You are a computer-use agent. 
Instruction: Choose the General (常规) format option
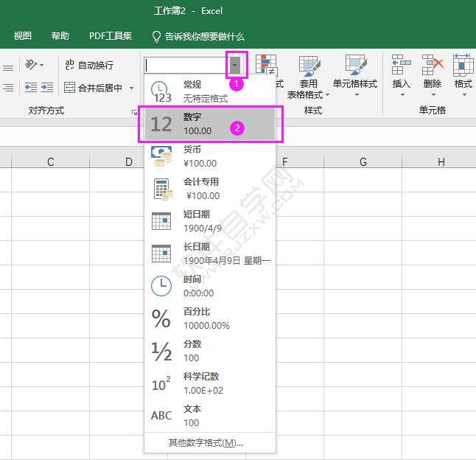(x=210, y=91)
